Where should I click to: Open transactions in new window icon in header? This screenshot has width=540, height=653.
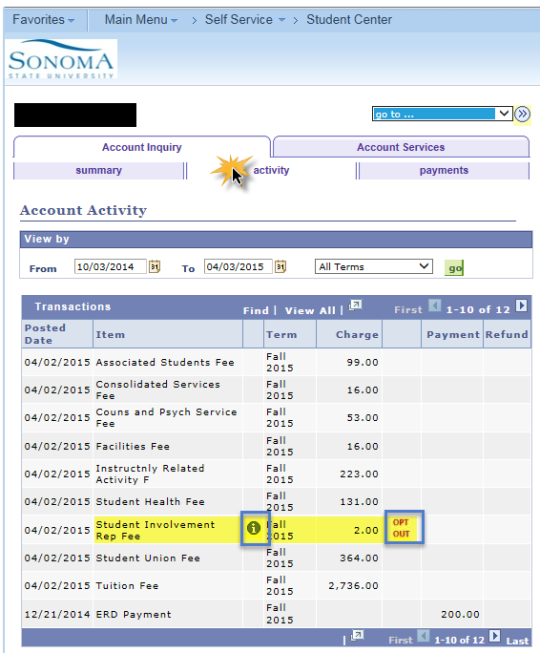356,305
